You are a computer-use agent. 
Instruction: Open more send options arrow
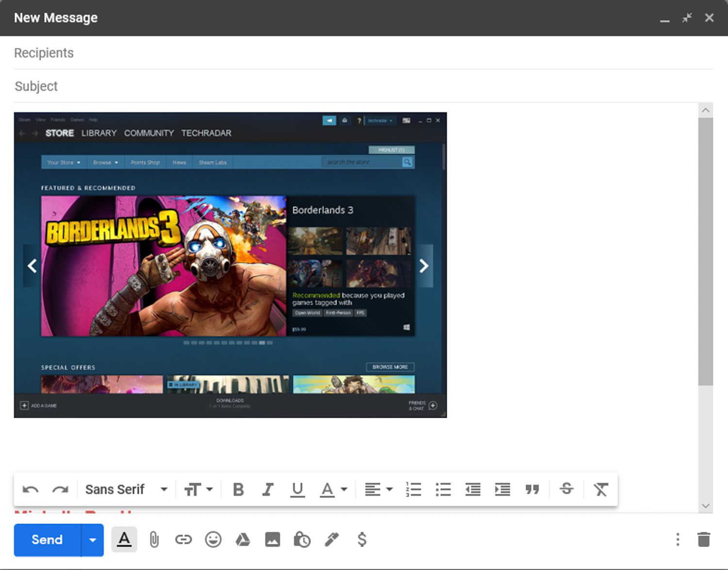click(x=92, y=540)
